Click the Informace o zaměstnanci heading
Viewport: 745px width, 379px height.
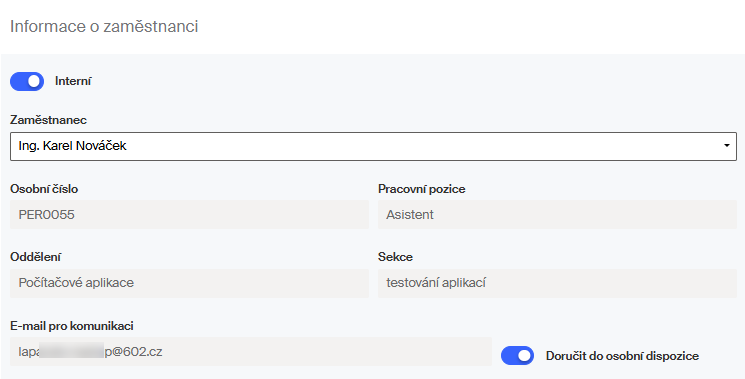[x=104, y=26]
